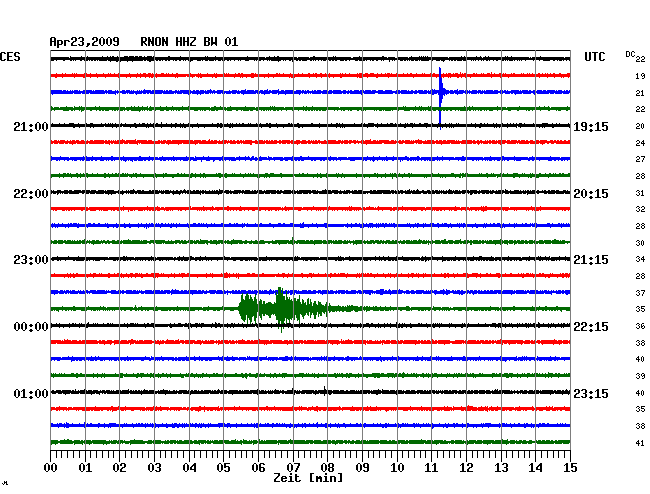Select the station header RNON HHZ BW 01
This screenshot has width=650, height=494.
(x=189, y=42)
